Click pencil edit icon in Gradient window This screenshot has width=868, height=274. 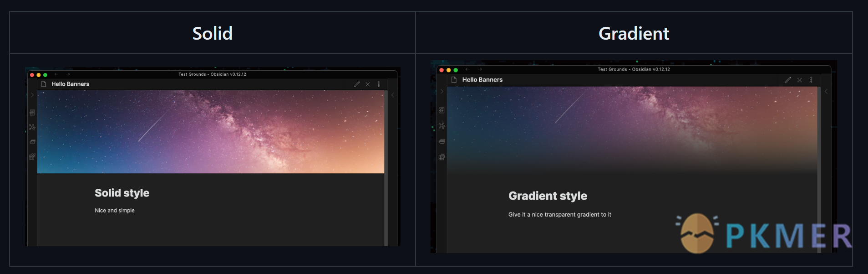[x=788, y=80]
